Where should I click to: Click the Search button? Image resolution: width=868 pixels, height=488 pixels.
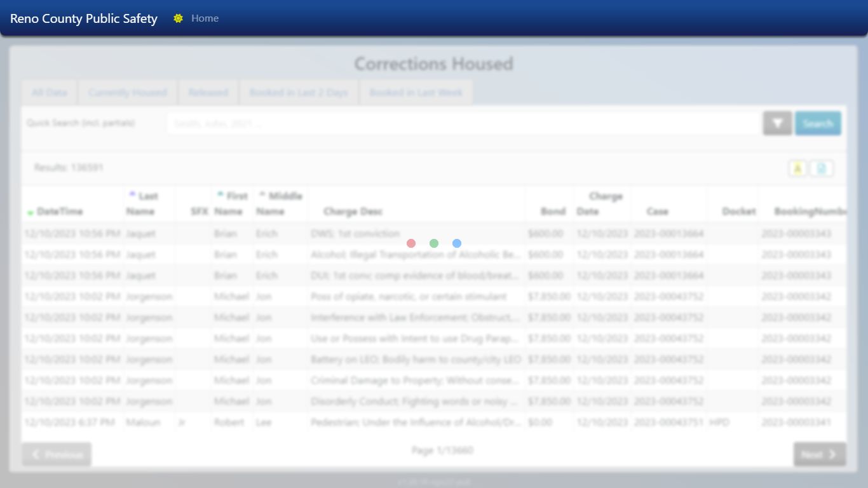[818, 123]
